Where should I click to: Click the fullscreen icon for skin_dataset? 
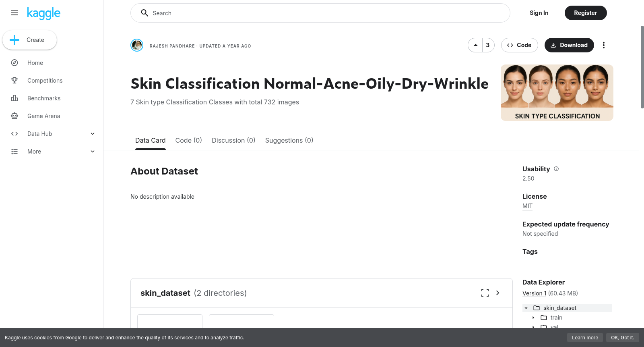click(485, 293)
